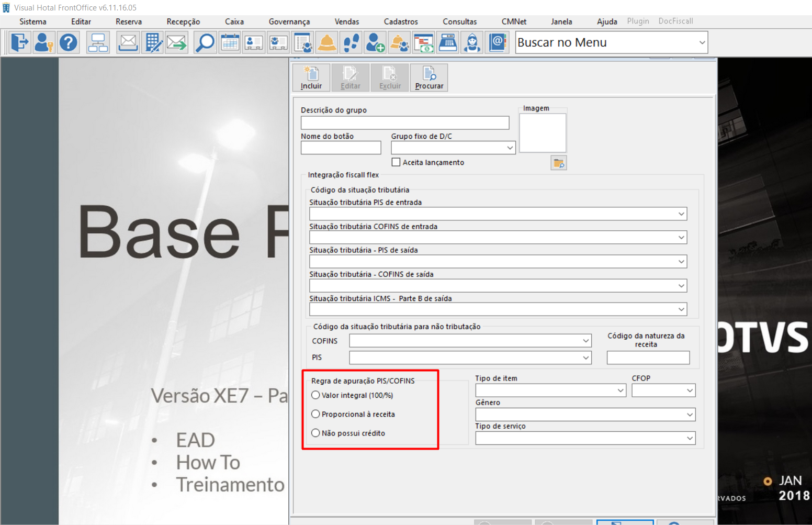This screenshot has width=812, height=525.
Task: Open the Reserva menu
Action: click(x=129, y=21)
